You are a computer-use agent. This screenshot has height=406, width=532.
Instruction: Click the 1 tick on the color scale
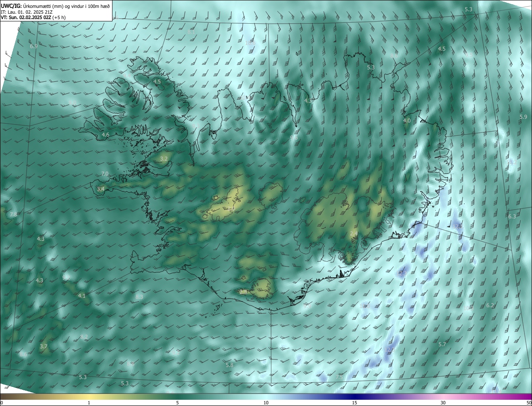pyautogui.click(x=89, y=403)
